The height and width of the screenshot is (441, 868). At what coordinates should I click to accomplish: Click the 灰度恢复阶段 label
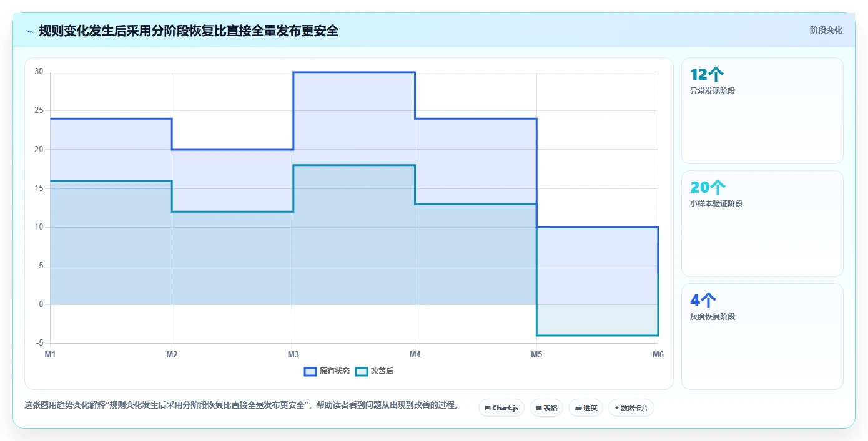point(713,316)
